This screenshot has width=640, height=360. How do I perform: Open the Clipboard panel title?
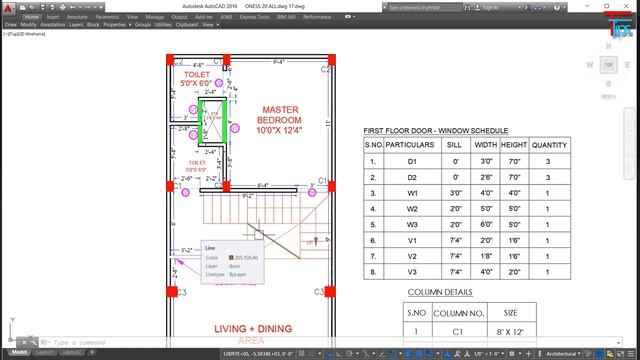click(x=187, y=25)
